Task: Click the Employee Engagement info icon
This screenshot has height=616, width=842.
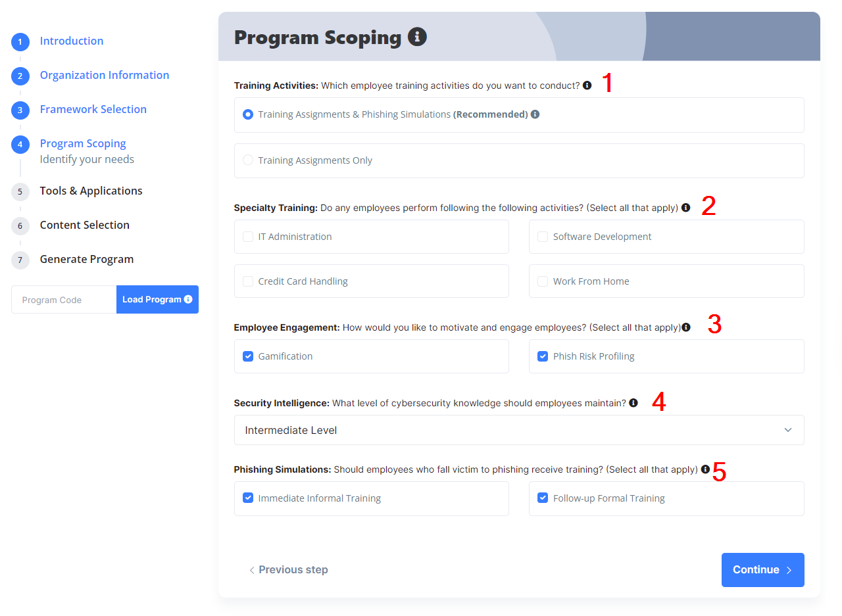Action: point(686,327)
